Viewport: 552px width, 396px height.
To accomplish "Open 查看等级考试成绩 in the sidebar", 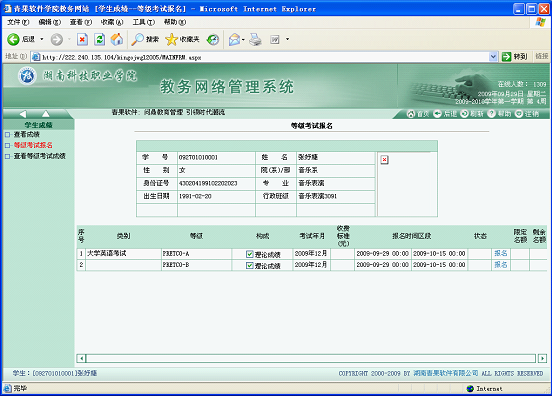I will (x=39, y=156).
